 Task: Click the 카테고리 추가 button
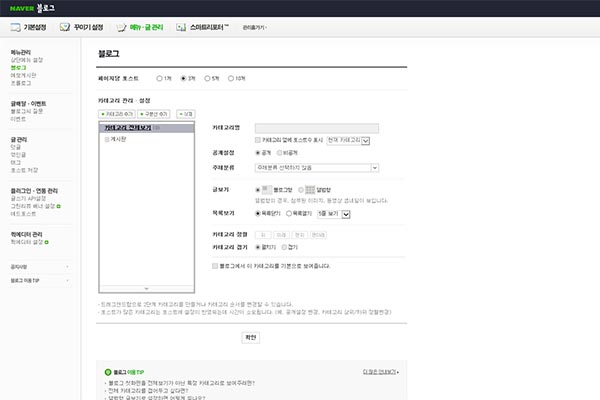(117, 114)
